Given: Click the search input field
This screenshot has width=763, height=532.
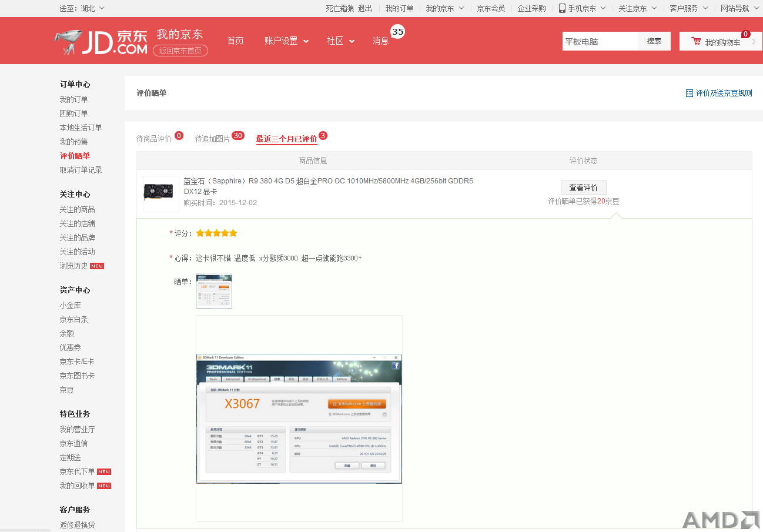Looking at the screenshot, I should tap(600, 41).
